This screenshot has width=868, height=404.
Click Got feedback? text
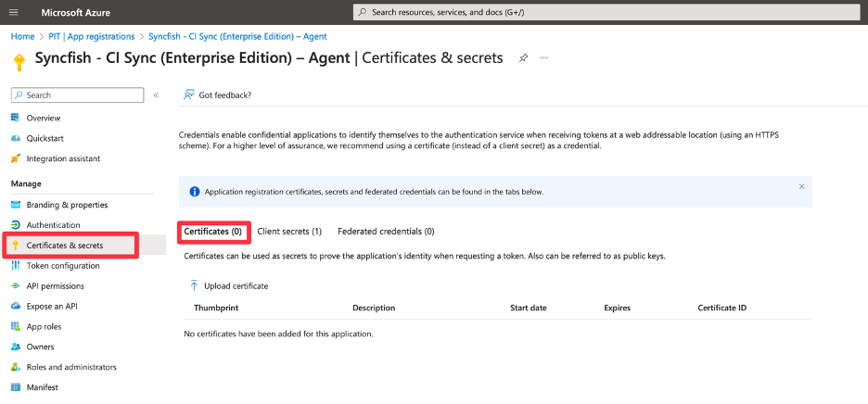225,95
